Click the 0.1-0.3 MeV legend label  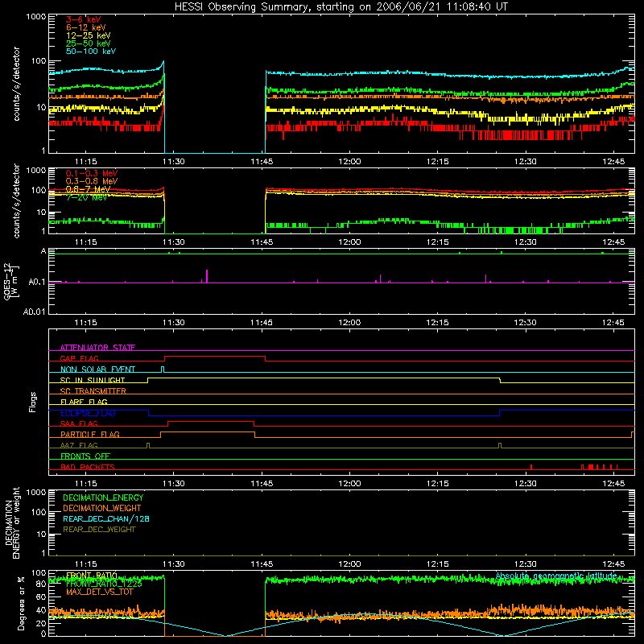pos(92,173)
